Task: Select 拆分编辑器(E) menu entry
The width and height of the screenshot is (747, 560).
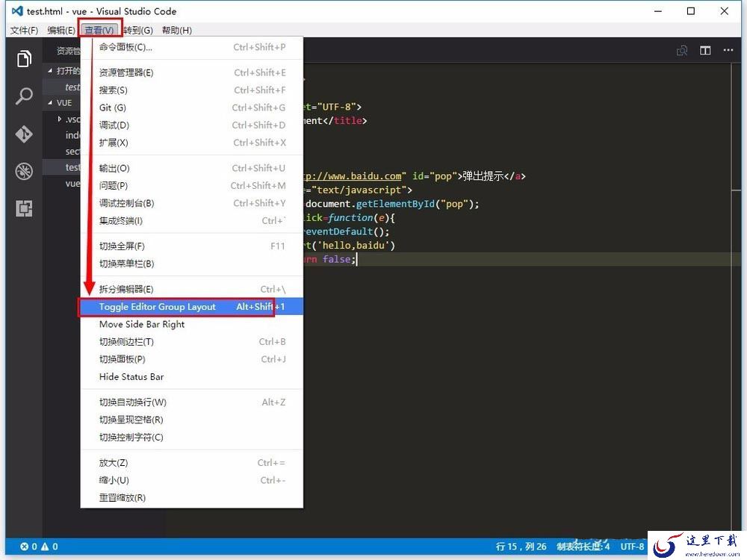Action: (x=192, y=290)
